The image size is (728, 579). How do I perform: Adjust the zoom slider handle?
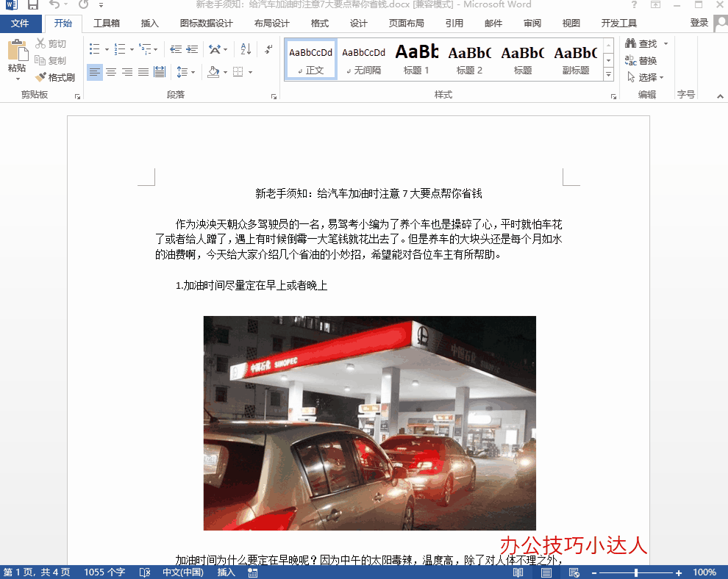point(636,573)
